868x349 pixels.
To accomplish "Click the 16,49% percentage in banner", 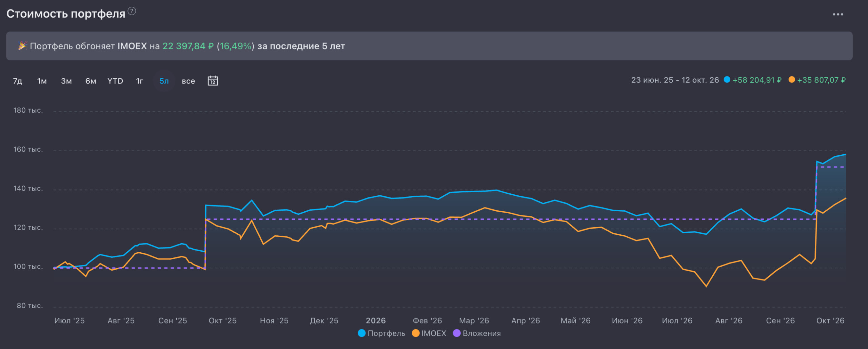I will (236, 46).
